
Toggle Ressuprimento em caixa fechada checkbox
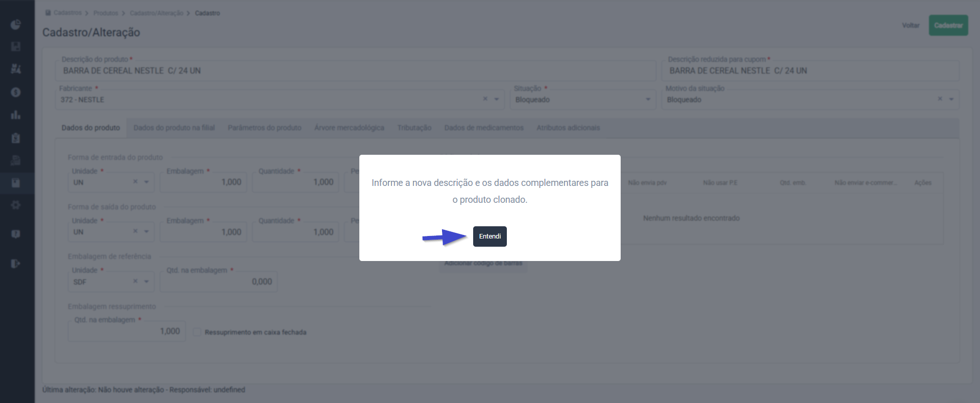click(197, 332)
